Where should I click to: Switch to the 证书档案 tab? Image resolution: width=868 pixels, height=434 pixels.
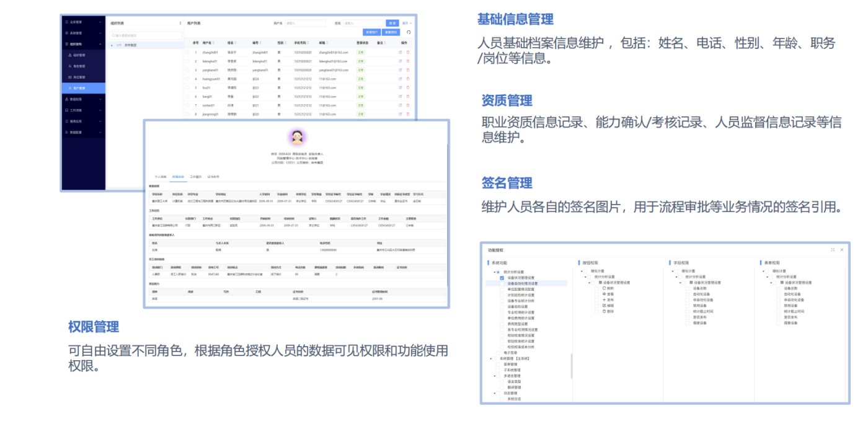point(213,177)
